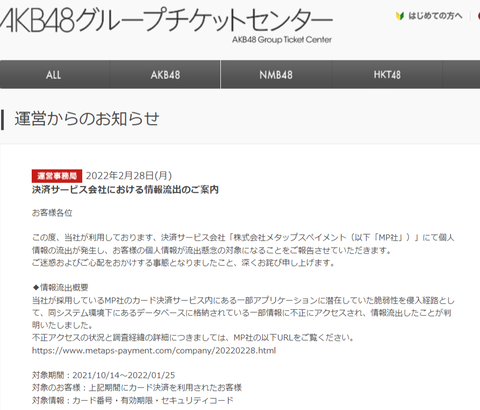Viewport: 480px width, 410px height.
Task: Select the HKT48 navigation tab
Action: pos(387,75)
